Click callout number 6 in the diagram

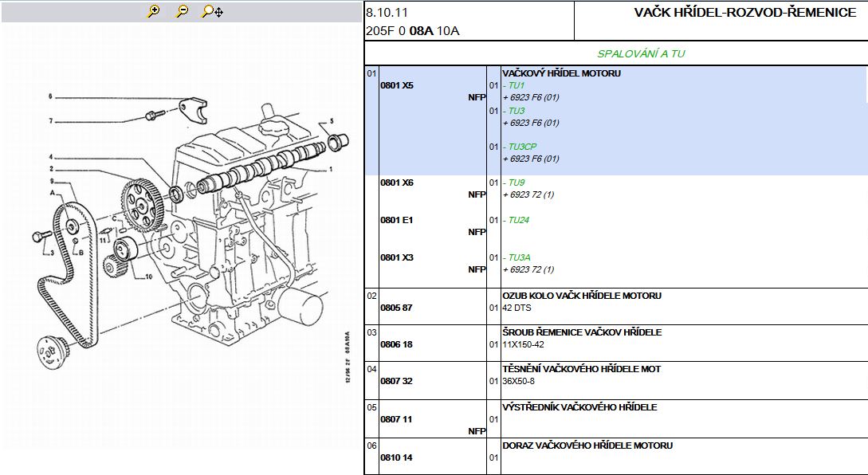coord(49,96)
